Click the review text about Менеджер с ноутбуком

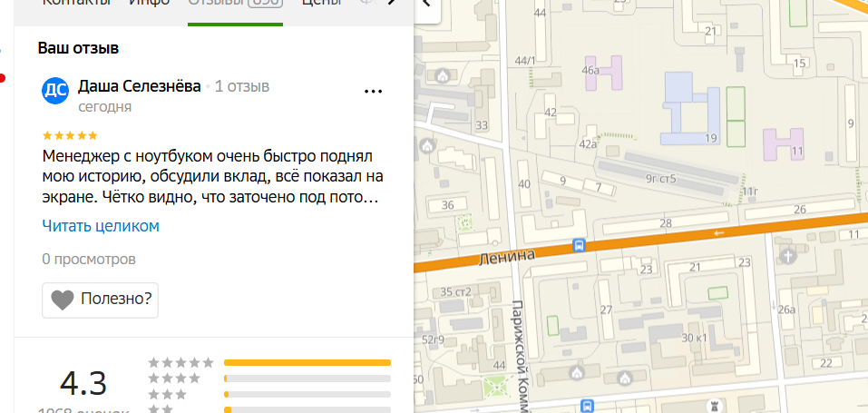(x=212, y=177)
